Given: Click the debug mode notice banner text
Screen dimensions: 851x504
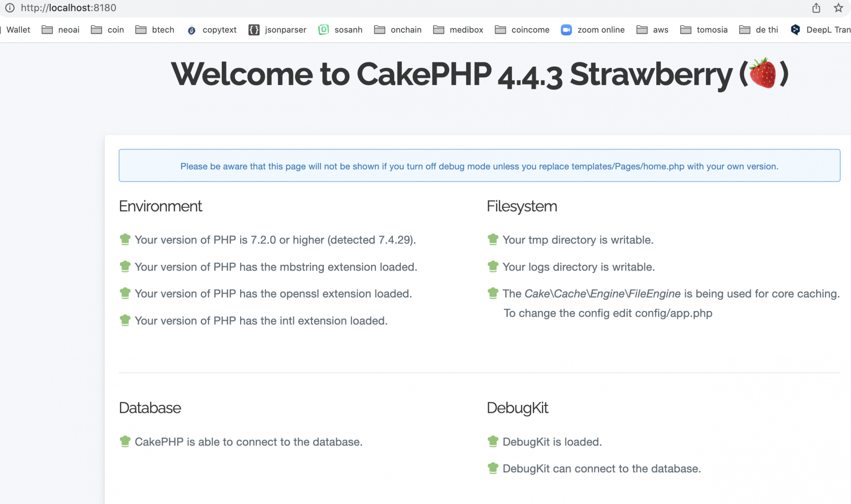Looking at the screenshot, I should [x=479, y=166].
